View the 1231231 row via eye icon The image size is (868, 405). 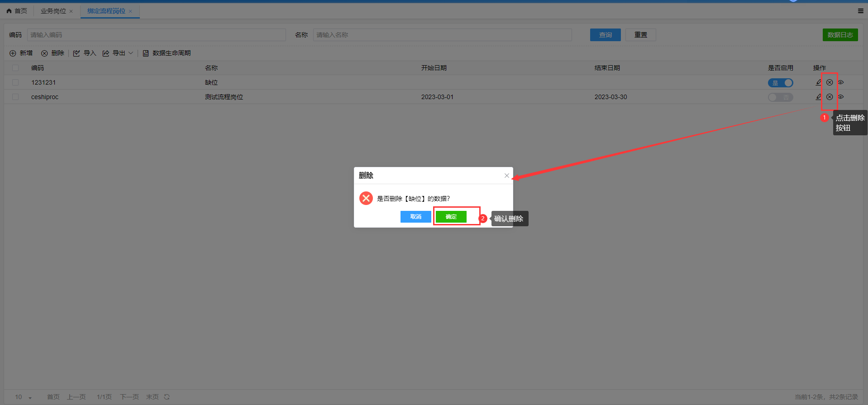(x=841, y=82)
